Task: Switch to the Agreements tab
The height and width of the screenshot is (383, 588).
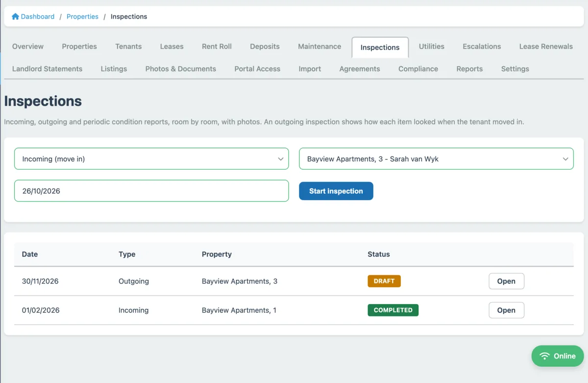Action: click(x=360, y=69)
